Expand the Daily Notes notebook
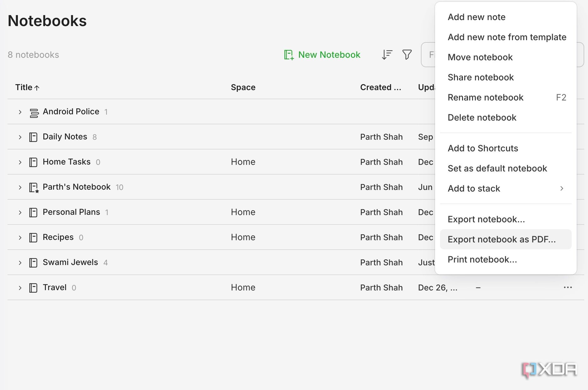Image resolution: width=588 pixels, height=390 pixels. pos(20,137)
